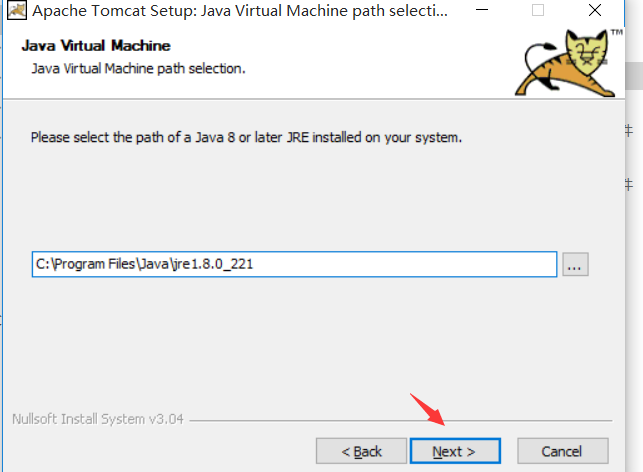Focus the JRE path text field
The width and height of the screenshot is (643, 472).
tap(294, 264)
